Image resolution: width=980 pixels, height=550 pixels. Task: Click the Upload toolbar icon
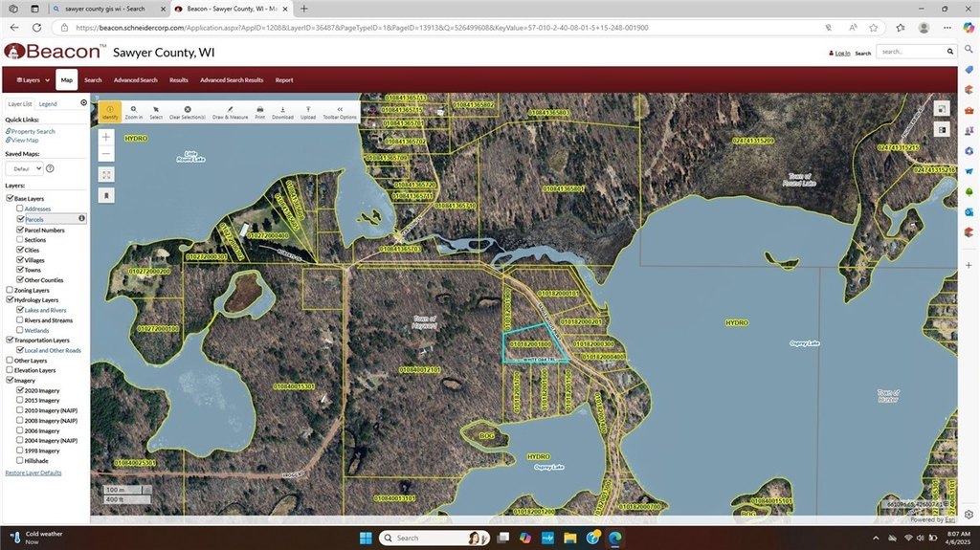point(307,111)
